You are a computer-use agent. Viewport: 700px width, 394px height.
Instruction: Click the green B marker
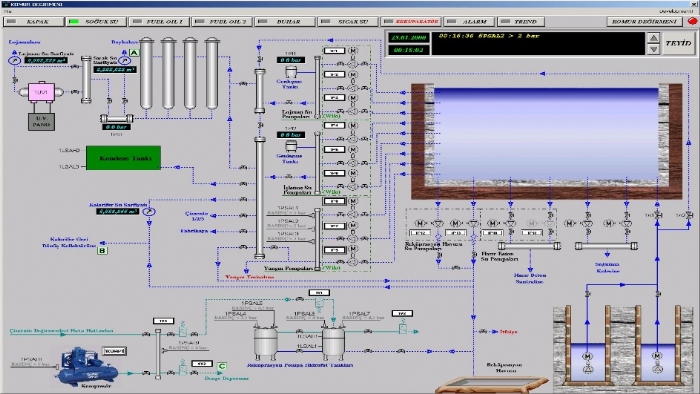(x=102, y=251)
